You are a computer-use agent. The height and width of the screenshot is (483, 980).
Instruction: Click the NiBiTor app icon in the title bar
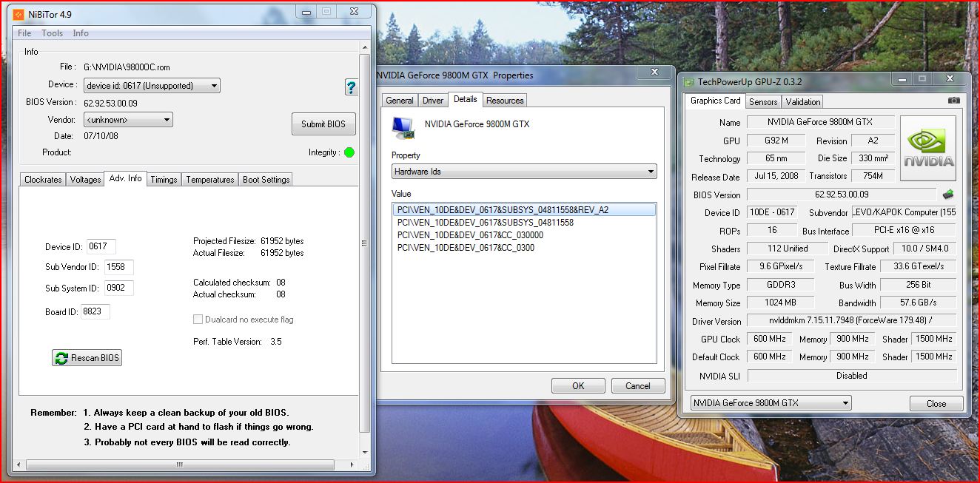point(19,14)
